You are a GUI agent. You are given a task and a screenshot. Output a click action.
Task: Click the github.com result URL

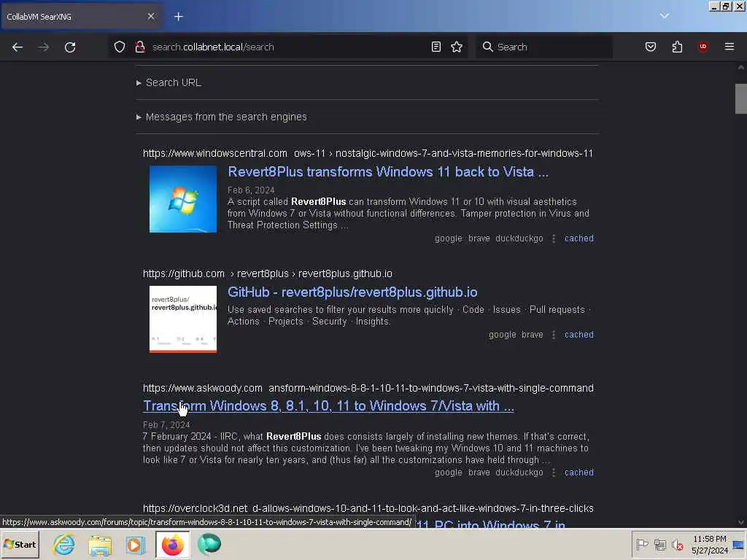(268, 274)
